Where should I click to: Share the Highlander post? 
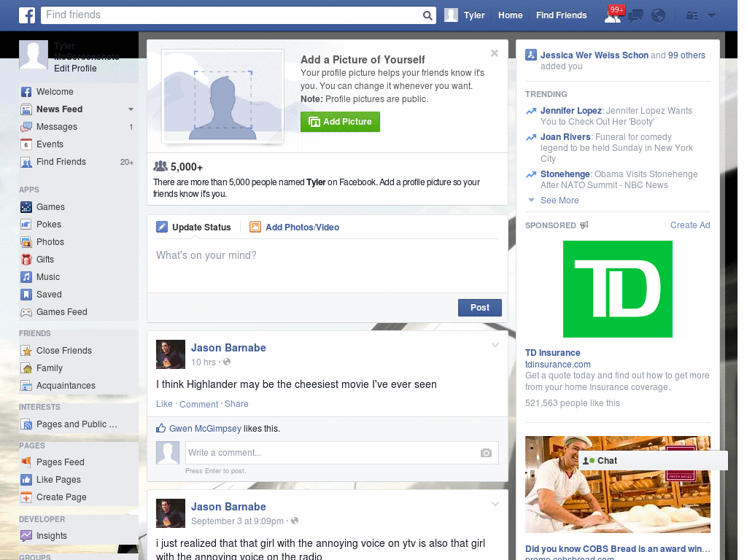click(236, 404)
